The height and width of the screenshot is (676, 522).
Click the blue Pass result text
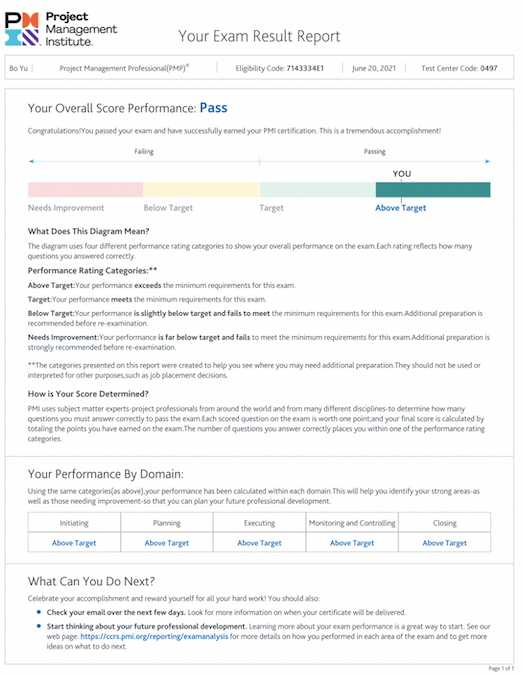tap(213, 108)
